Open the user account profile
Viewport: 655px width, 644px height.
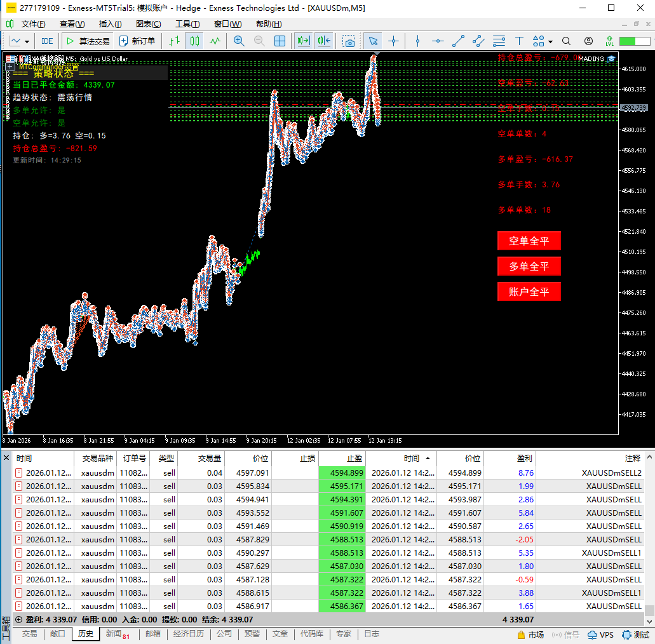(588, 41)
